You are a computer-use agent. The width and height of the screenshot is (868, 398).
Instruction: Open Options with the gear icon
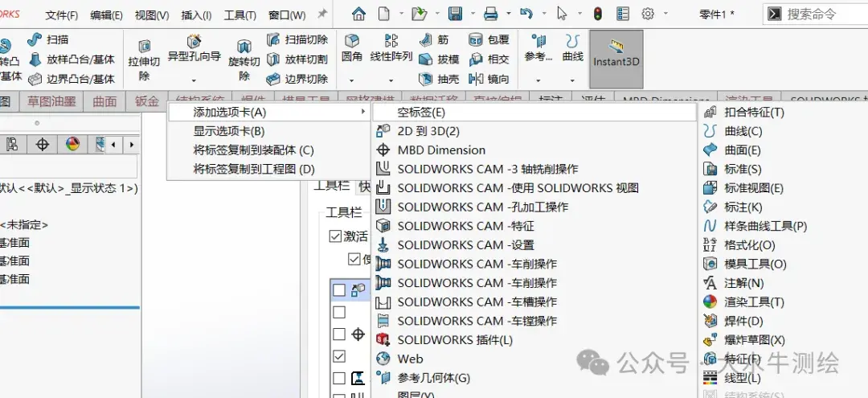pyautogui.click(x=648, y=14)
